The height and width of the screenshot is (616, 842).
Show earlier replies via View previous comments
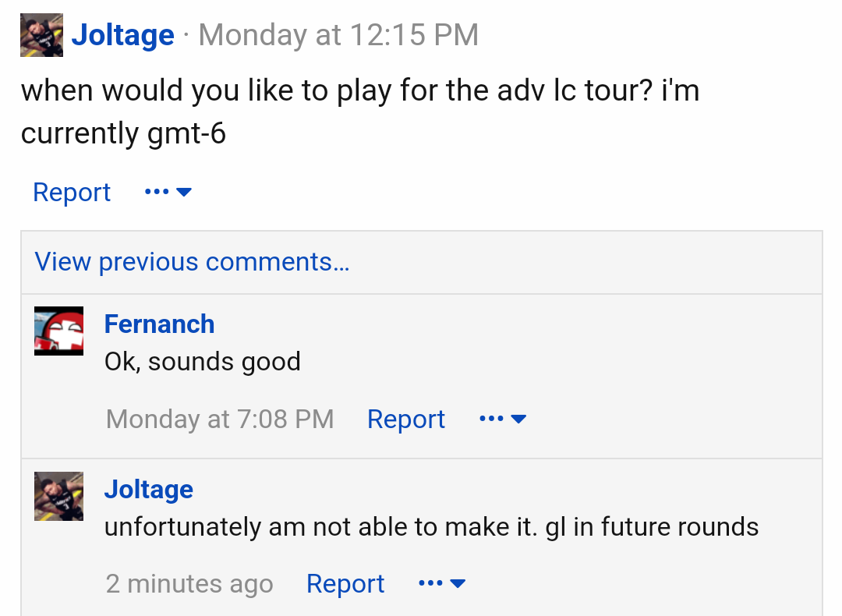(x=192, y=262)
